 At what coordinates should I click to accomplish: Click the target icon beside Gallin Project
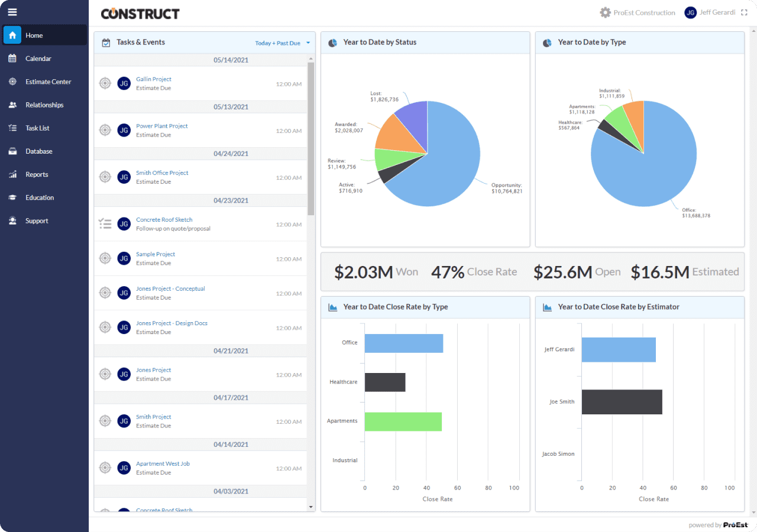coord(105,83)
